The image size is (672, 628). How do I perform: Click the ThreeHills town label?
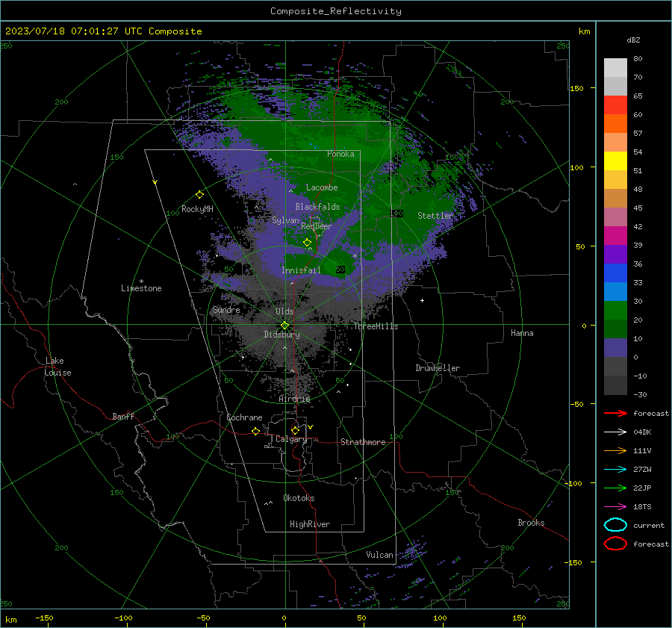pos(376,326)
